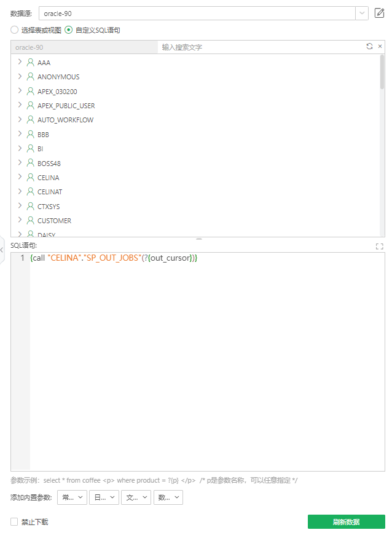The height and width of the screenshot is (538, 392).
Task: Expand the SQL editor to fullscreen
Action: (x=379, y=245)
